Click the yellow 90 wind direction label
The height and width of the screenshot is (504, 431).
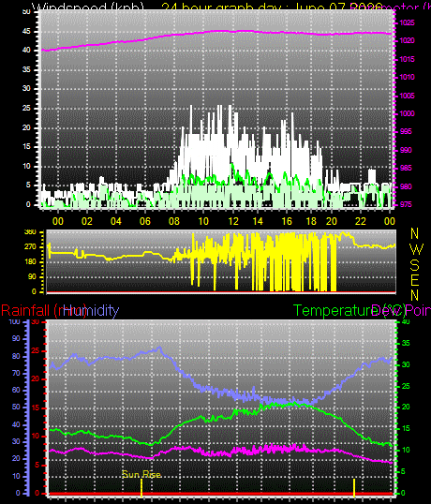(x=32, y=276)
